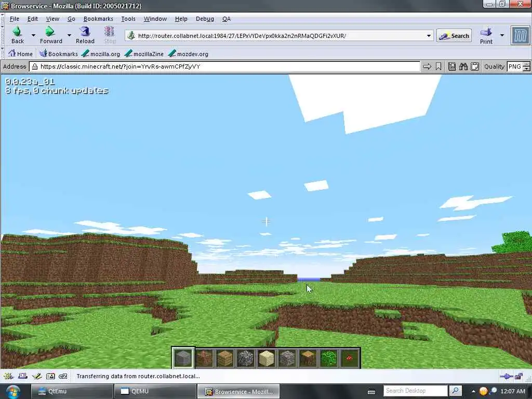Open the clipboard icon in Browservice bar
Viewport: 532px width, 399px height.
(475, 66)
